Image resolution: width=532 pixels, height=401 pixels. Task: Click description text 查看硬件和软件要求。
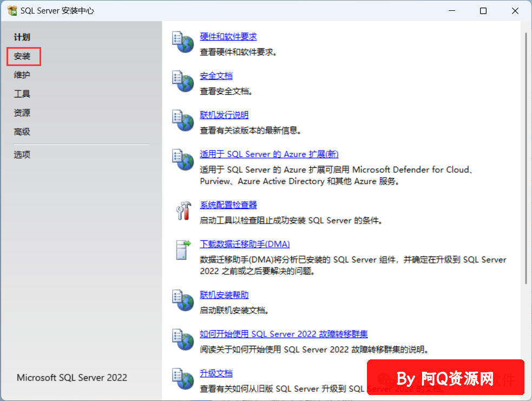tap(238, 52)
